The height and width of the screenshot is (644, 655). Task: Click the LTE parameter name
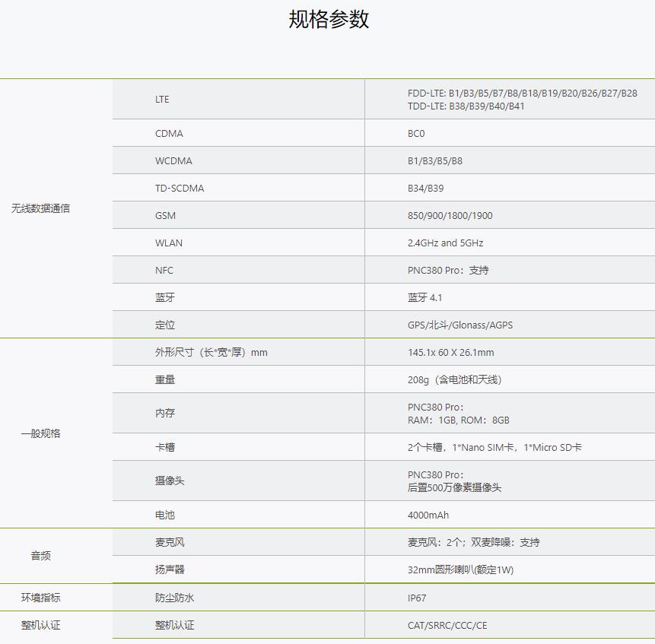(162, 100)
